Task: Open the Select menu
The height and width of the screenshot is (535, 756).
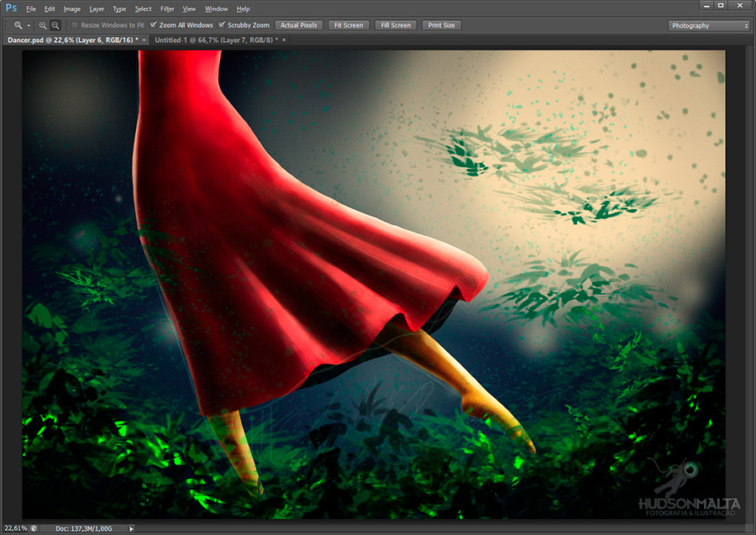Action: tap(143, 8)
